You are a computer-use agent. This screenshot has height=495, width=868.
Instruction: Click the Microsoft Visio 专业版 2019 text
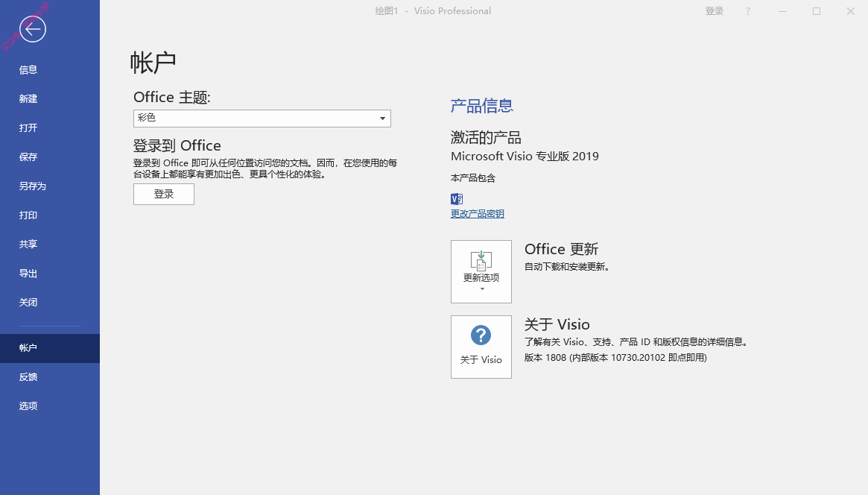525,156
